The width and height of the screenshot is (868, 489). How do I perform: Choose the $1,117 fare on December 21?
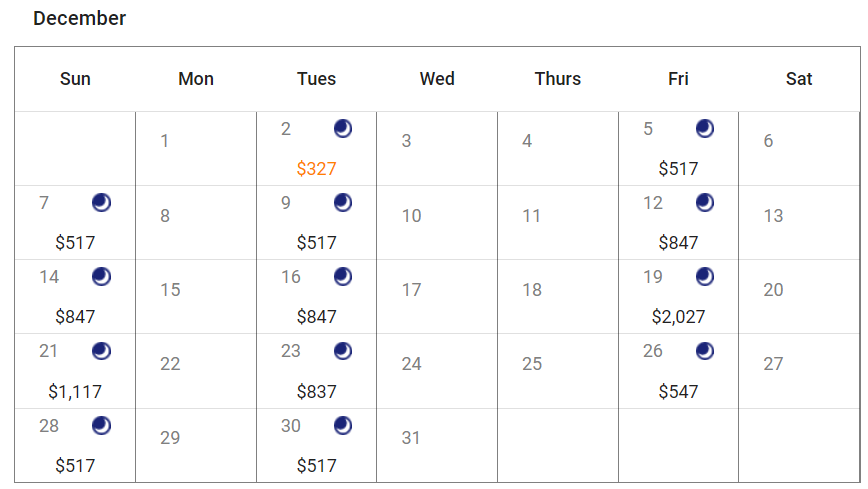75,391
